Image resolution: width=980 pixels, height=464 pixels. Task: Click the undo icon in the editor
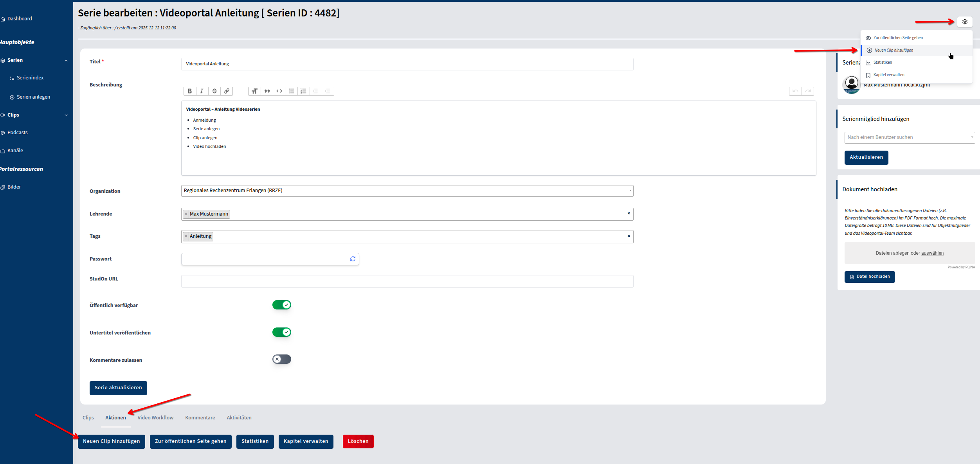(795, 91)
